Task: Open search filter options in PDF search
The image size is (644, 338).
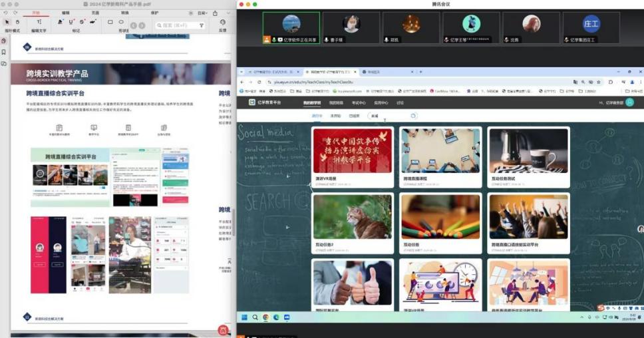Action: 202,25
